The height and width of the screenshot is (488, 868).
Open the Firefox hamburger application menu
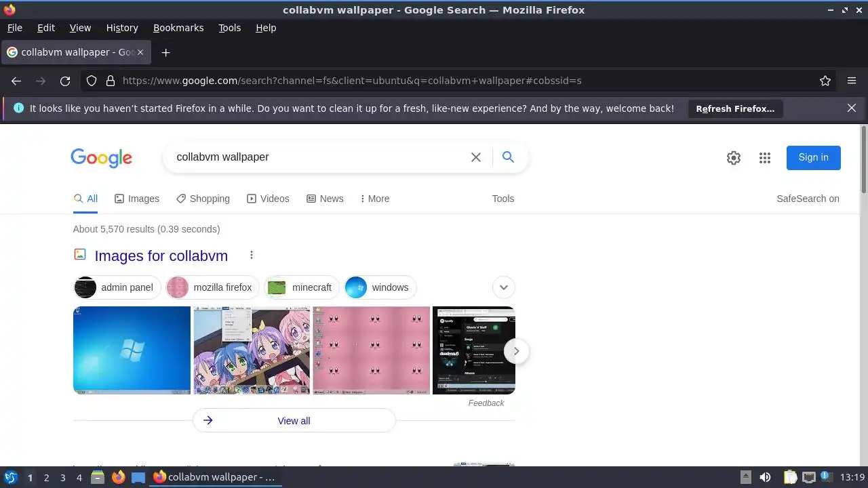click(x=852, y=81)
